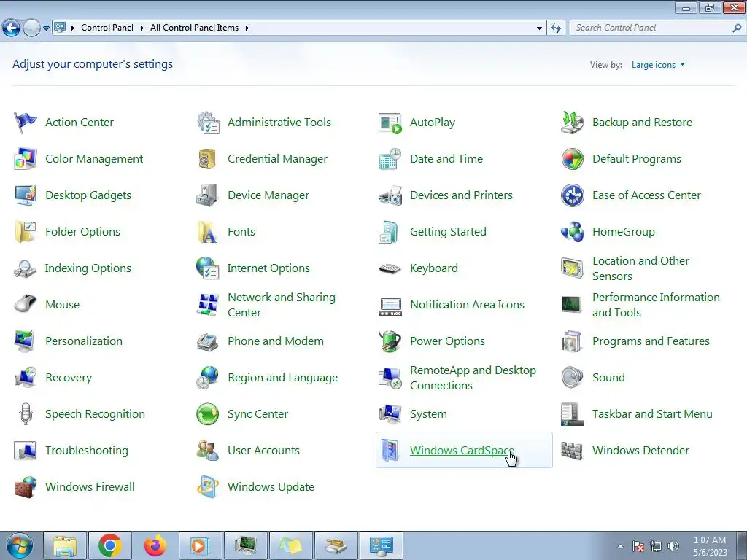Open the Personalization link
This screenshot has width=747, height=560.
coord(84,341)
